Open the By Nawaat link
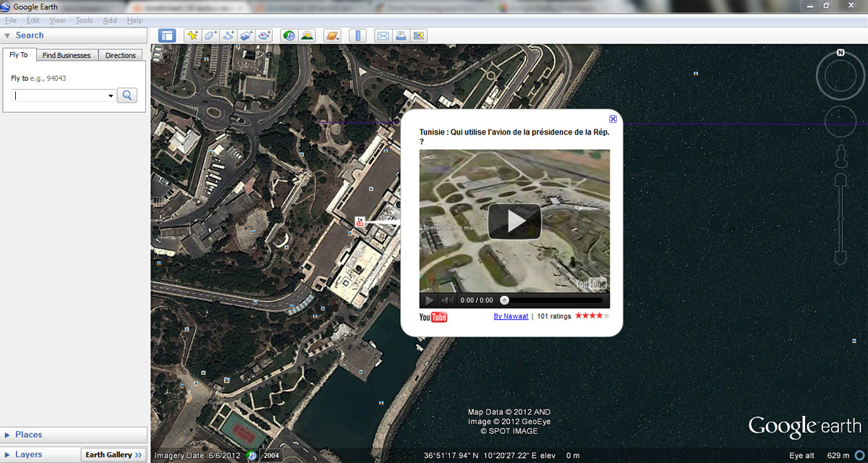Viewport: 868px width, 463px height. tap(511, 316)
